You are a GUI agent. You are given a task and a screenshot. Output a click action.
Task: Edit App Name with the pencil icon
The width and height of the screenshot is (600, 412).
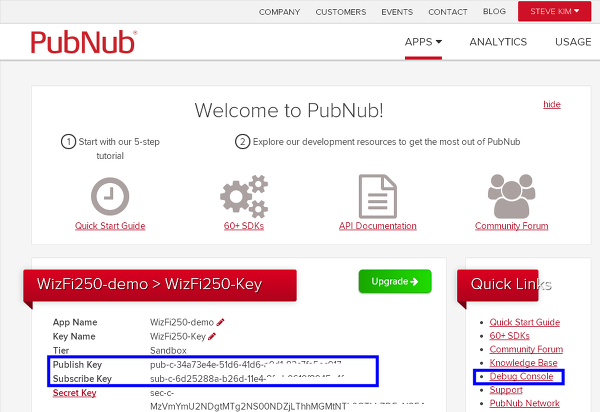220,322
